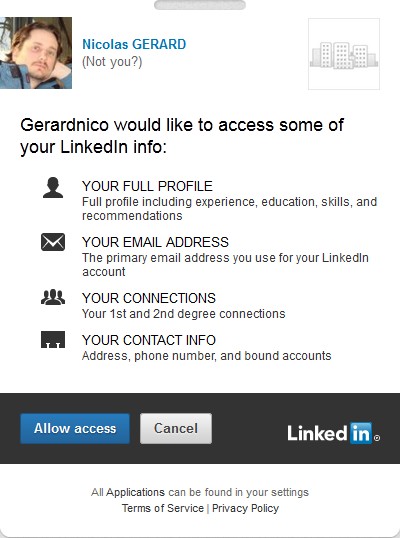
Task: Click the company buildings placeholder logo
Action: point(344,54)
